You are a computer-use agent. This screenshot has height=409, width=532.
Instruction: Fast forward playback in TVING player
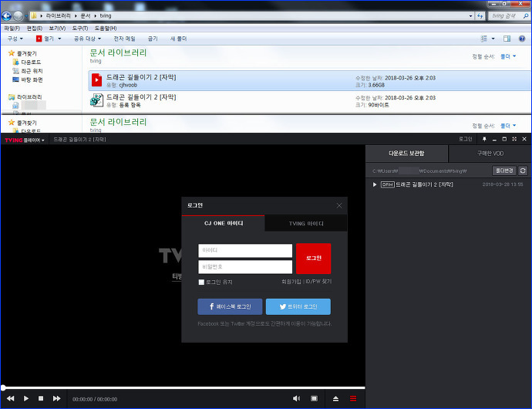tap(56, 398)
